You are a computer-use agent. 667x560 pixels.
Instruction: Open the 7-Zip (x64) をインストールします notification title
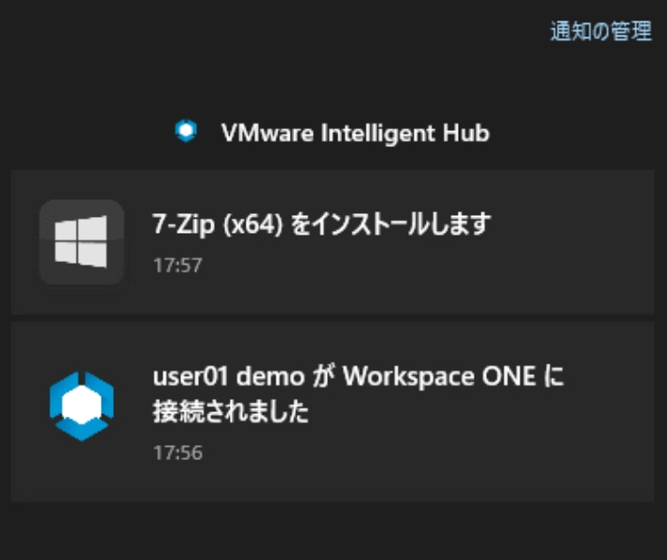322,224
